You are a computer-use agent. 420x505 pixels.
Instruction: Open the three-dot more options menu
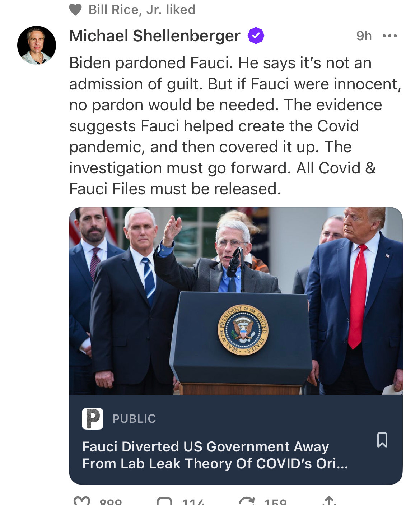tap(390, 36)
